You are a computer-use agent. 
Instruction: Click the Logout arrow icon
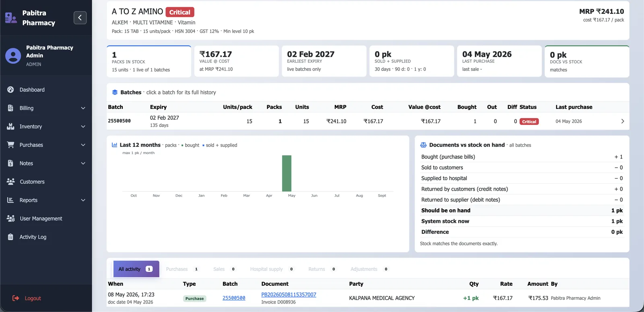[x=16, y=298]
